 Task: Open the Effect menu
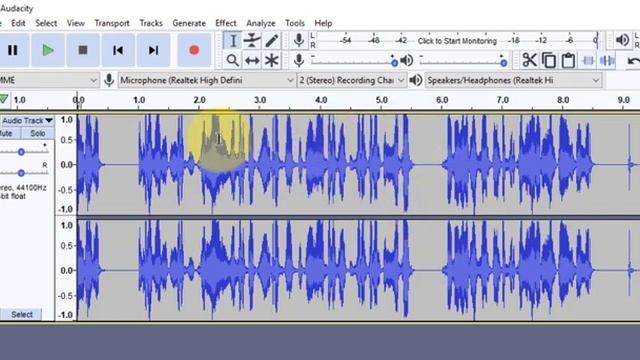pos(226,23)
